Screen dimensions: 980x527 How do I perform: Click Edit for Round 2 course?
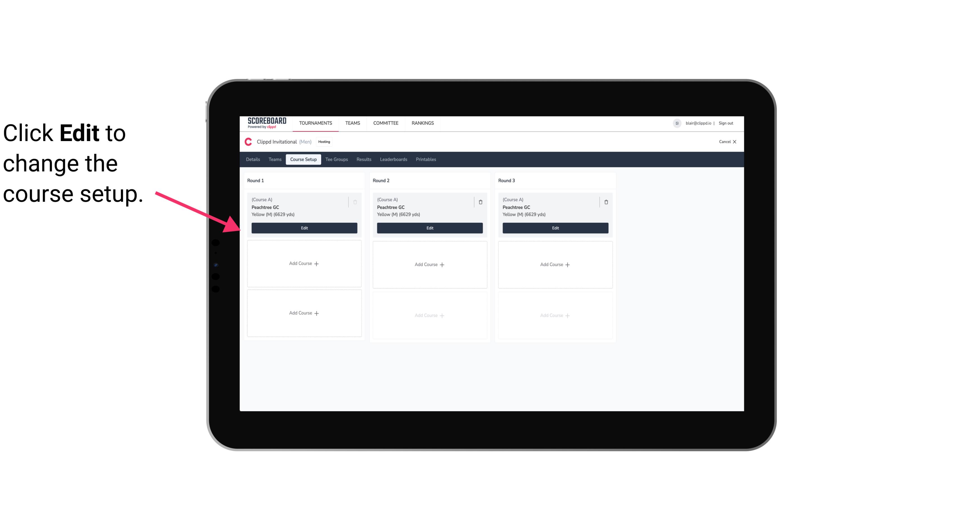tap(430, 227)
